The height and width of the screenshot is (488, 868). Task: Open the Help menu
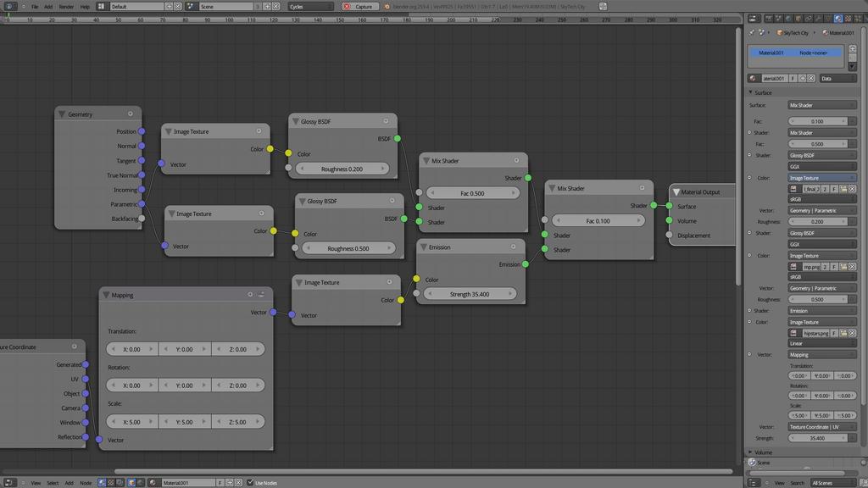[x=85, y=7]
